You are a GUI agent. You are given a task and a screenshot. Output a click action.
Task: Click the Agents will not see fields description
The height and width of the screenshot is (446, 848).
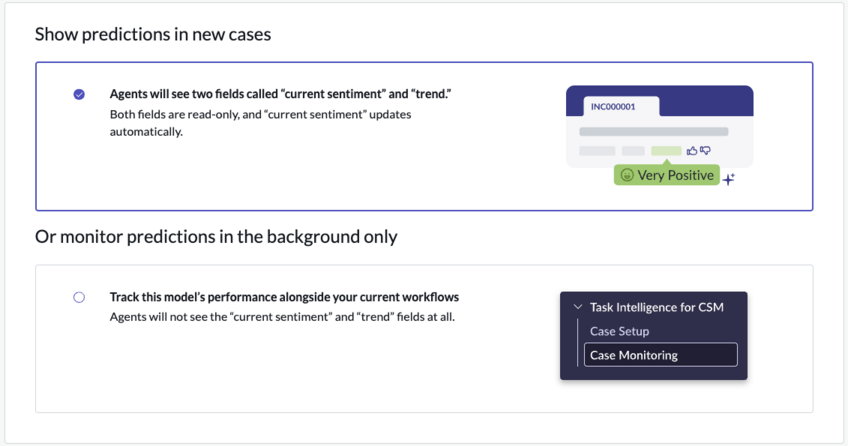(282, 317)
